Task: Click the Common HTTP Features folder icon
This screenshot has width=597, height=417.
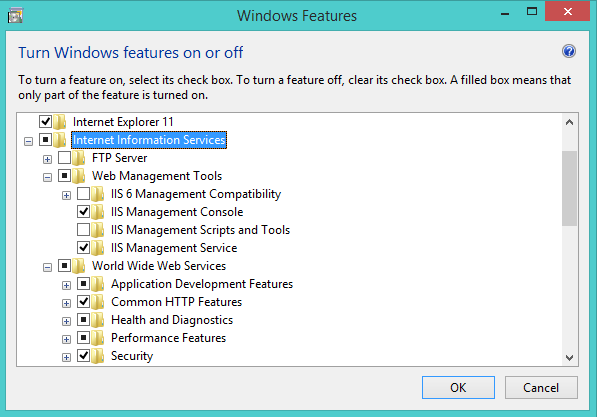Action: 98,302
